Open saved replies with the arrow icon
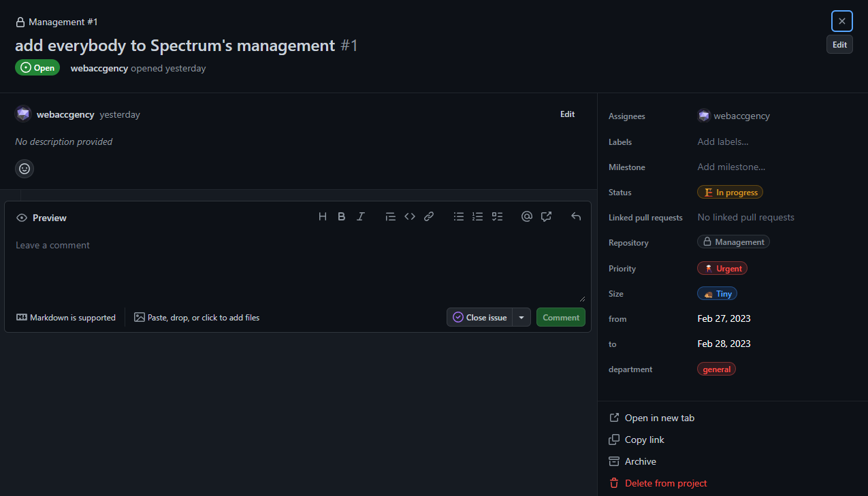This screenshot has width=868, height=496. [576, 217]
